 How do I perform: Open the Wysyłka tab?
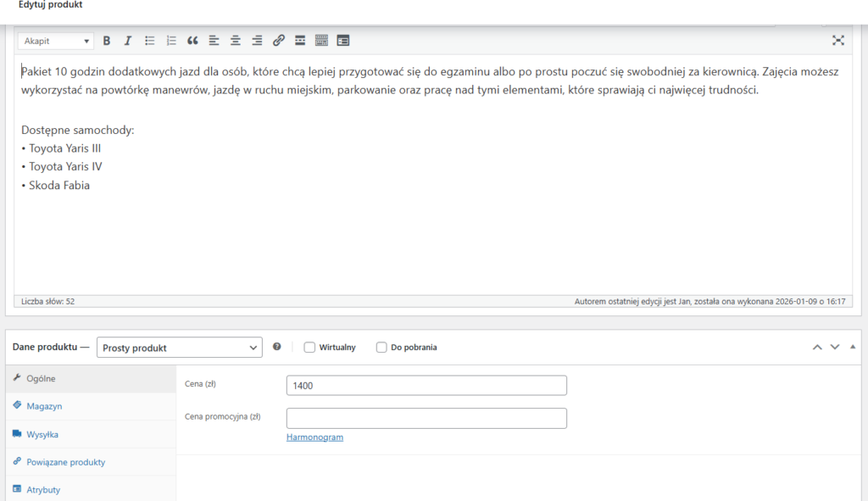(42, 435)
